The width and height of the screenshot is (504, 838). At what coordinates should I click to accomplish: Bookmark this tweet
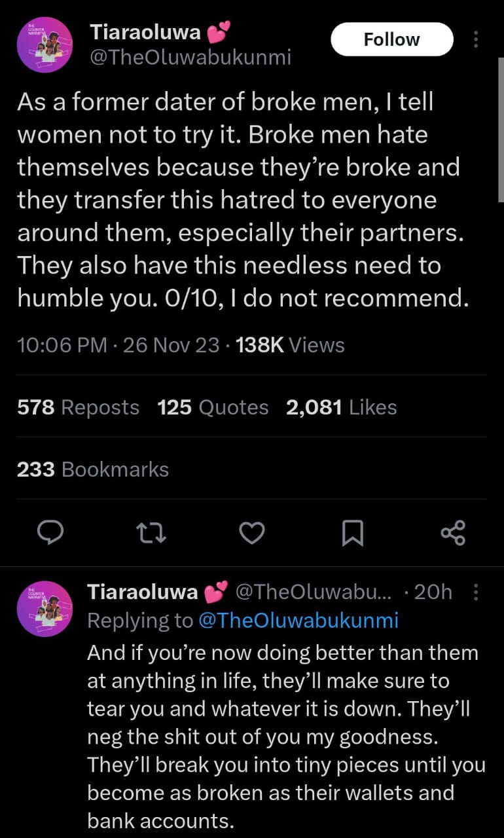(352, 533)
